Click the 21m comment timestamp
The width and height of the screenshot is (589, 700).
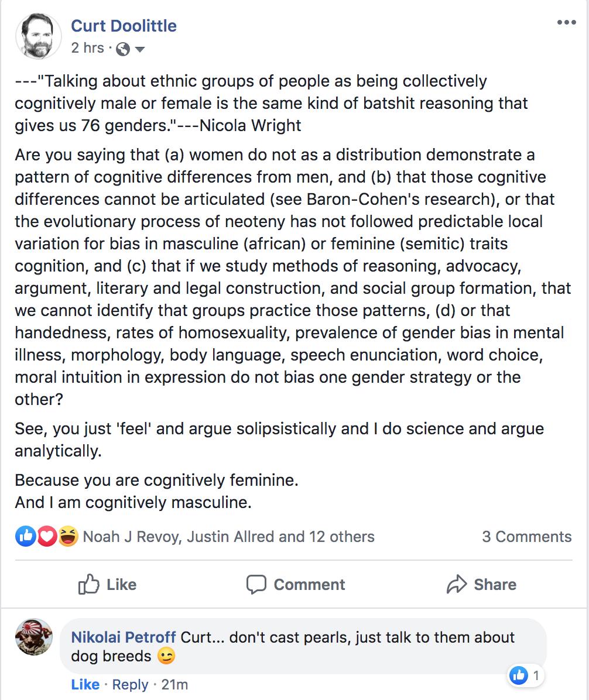(x=174, y=684)
